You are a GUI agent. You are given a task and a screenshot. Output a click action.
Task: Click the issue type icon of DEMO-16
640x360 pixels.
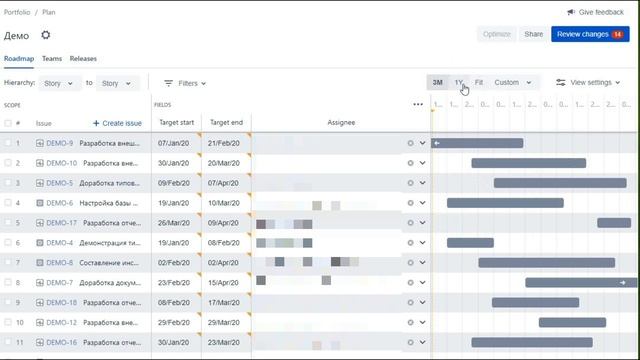click(40, 342)
